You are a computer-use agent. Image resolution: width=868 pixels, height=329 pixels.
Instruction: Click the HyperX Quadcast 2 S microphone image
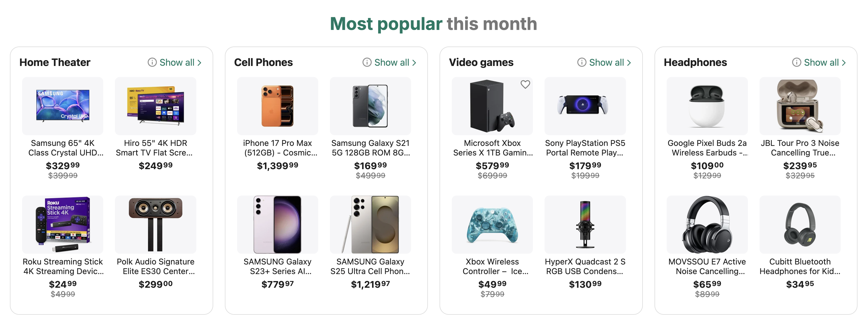[x=585, y=224]
